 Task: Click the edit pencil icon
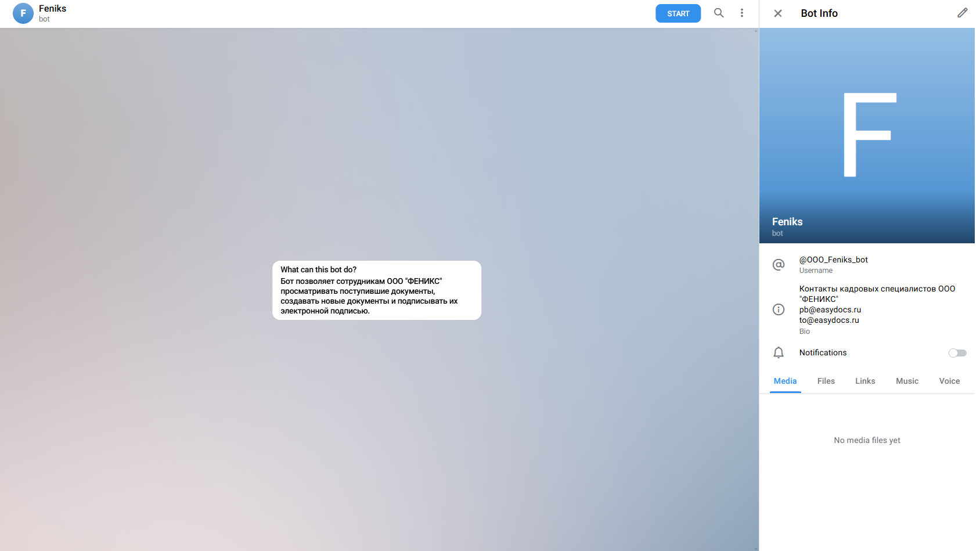tap(962, 13)
